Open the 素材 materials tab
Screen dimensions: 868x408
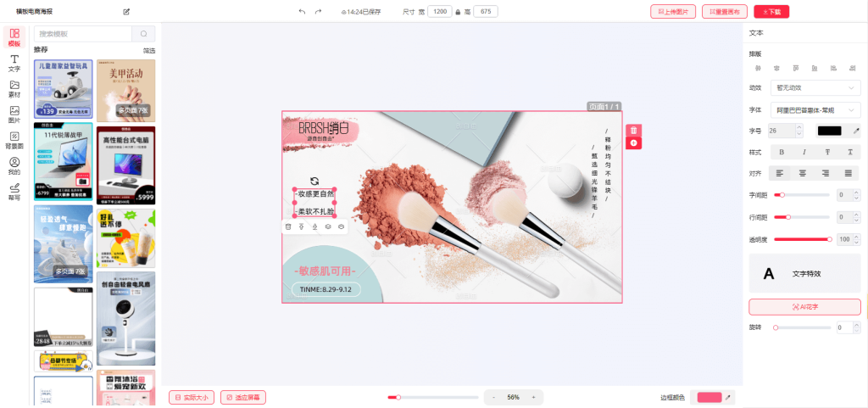(x=14, y=89)
